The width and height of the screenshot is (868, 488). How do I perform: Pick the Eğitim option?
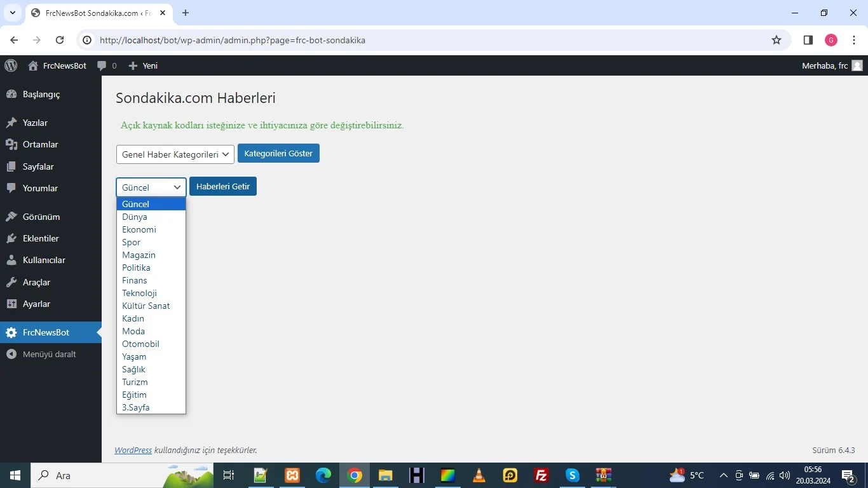(x=151, y=395)
